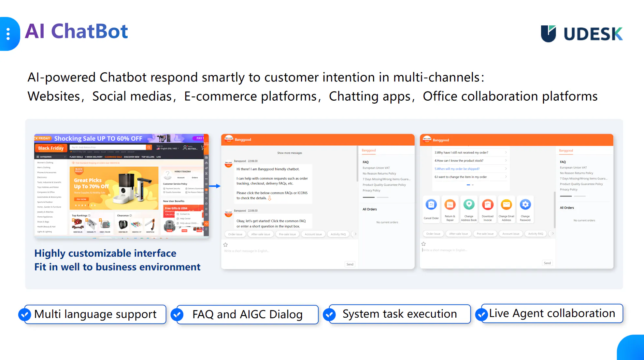Select the Banggood tab in right chat
This screenshot has width=644, height=360.
[x=566, y=151]
